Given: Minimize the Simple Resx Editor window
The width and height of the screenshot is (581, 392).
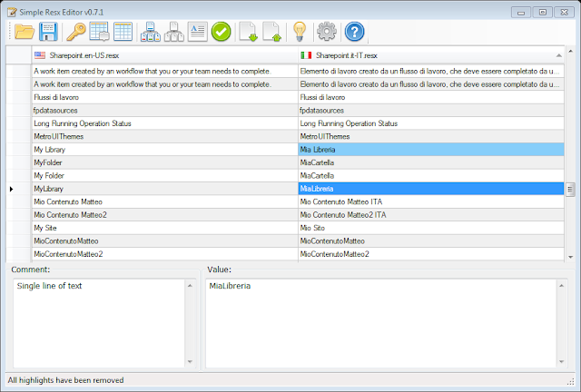Looking at the screenshot, I should pyautogui.click(x=521, y=12).
